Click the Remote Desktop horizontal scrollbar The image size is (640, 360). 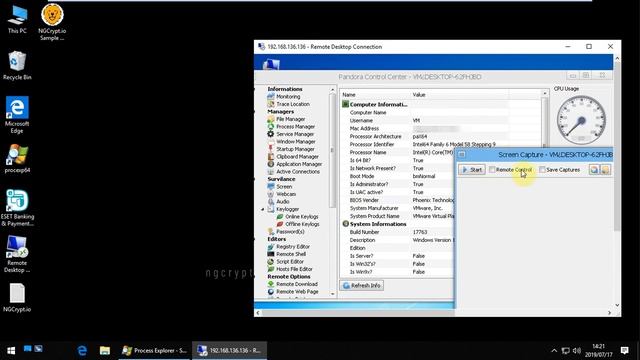[433, 313]
